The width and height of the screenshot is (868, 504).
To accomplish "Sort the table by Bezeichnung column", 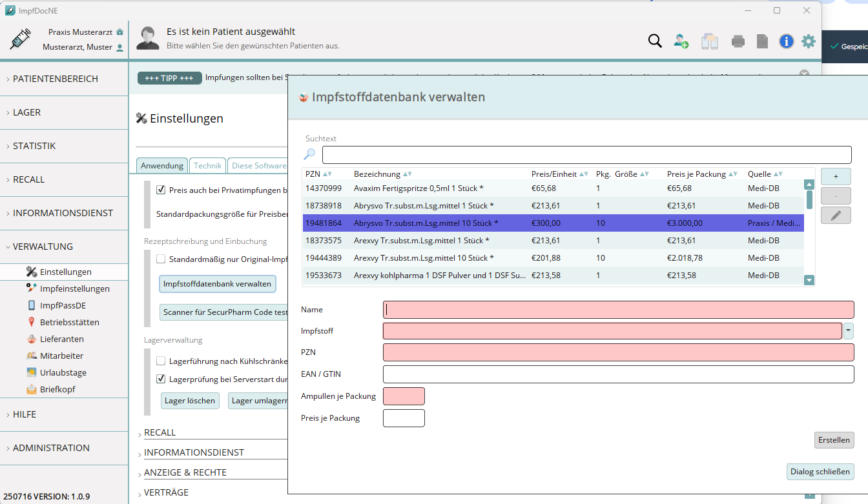I will (x=383, y=174).
